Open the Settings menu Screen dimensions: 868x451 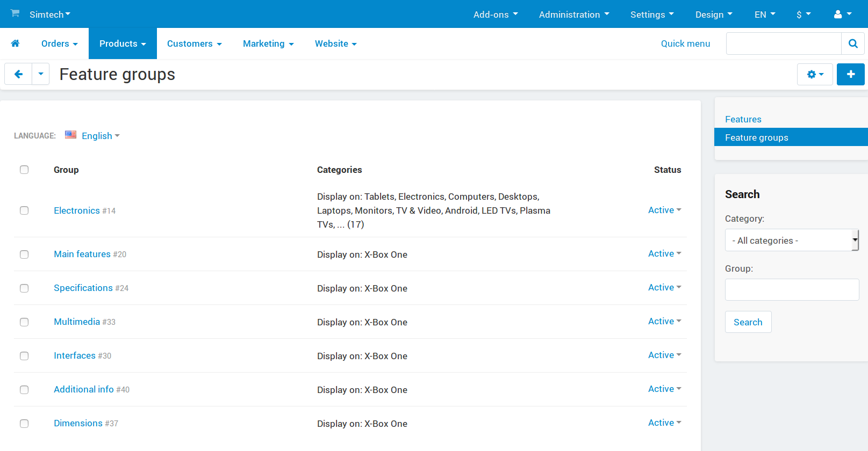pos(652,14)
